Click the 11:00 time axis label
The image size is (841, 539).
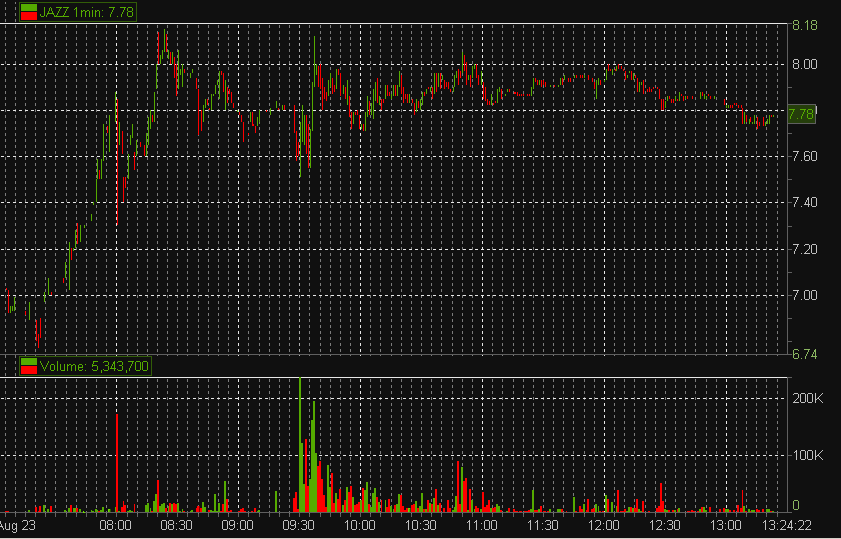pos(482,525)
